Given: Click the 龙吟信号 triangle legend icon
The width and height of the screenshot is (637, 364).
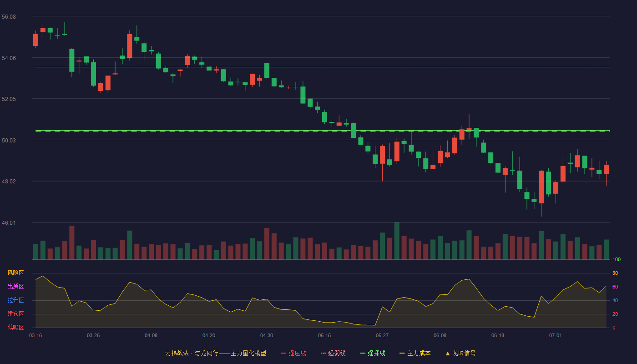Looking at the screenshot, I should [448, 353].
